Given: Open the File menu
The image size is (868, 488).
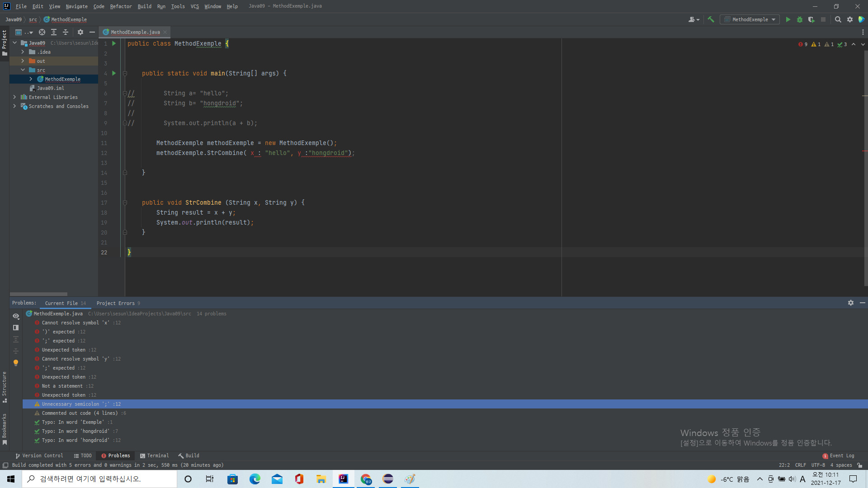Looking at the screenshot, I should 21,6.
